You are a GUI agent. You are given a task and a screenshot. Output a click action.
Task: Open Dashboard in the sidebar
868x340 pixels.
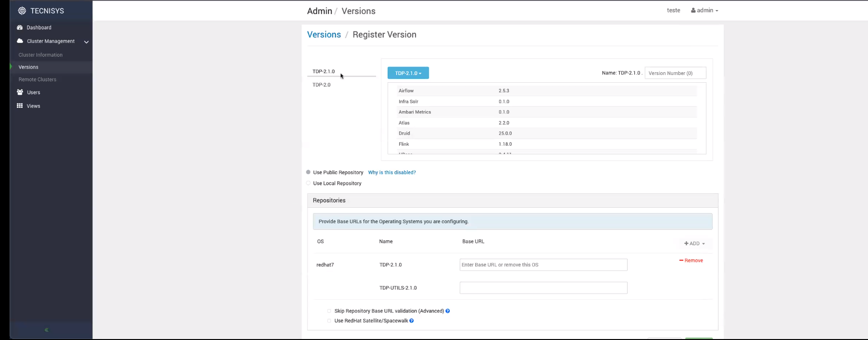(x=39, y=27)
